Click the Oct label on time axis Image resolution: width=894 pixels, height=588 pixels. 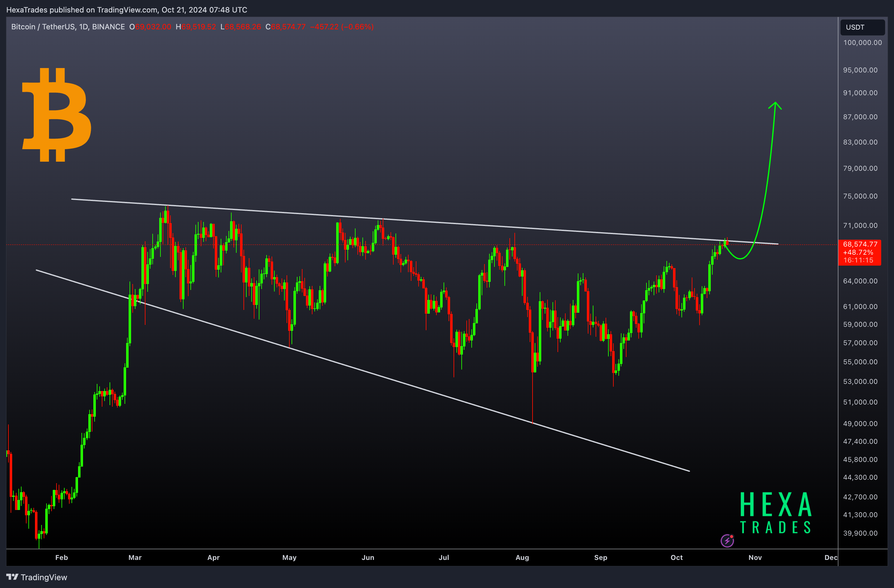click(x=676, y=557)
